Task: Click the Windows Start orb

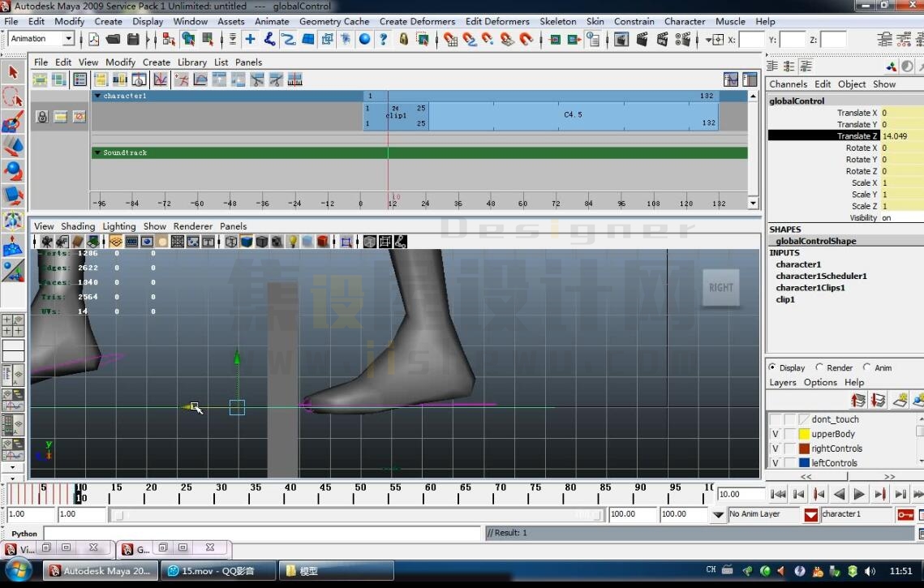Action: [18, 570]
